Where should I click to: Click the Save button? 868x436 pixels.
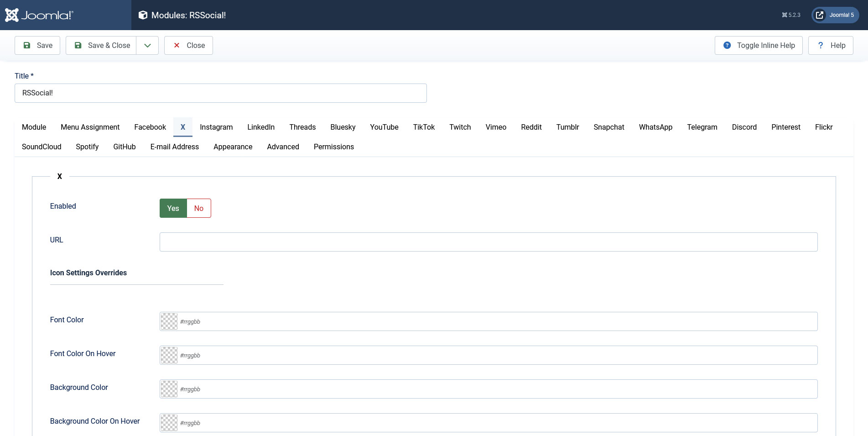tap(37, 45)
